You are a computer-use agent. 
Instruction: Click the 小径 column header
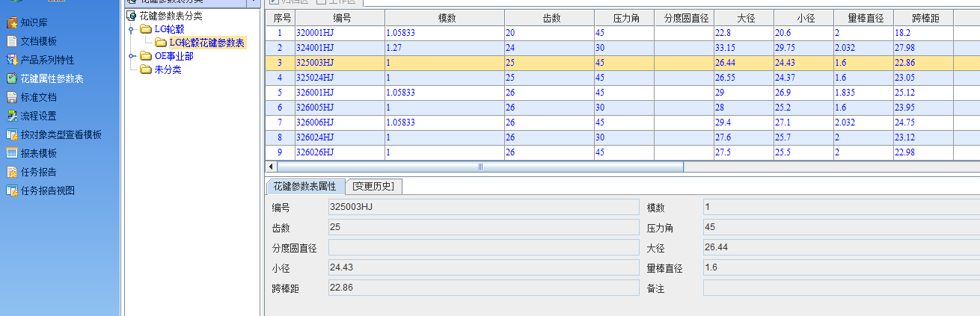point(803,18)
